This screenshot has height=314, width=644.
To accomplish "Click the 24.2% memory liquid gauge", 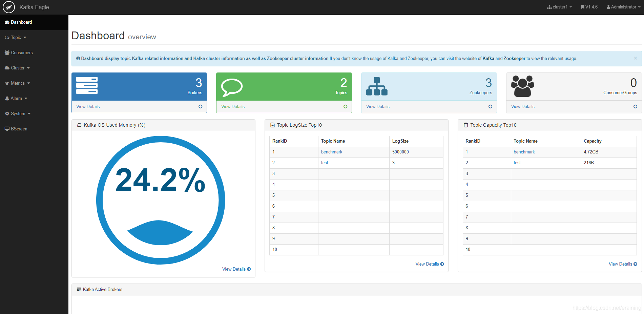I will click(x=161, y=200).
